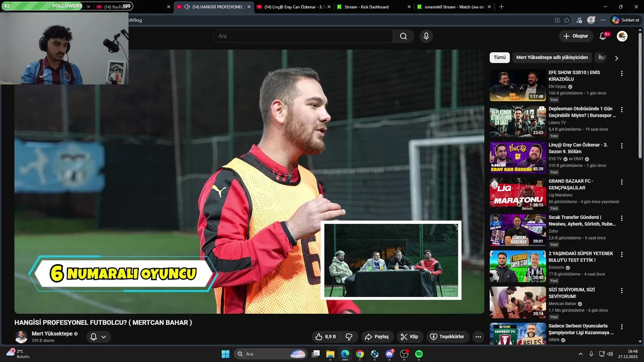Open Sohbet et Copilot button
The height and width of the screenshot is (362, 644).
pyautogui.click(x=625, y=20)
